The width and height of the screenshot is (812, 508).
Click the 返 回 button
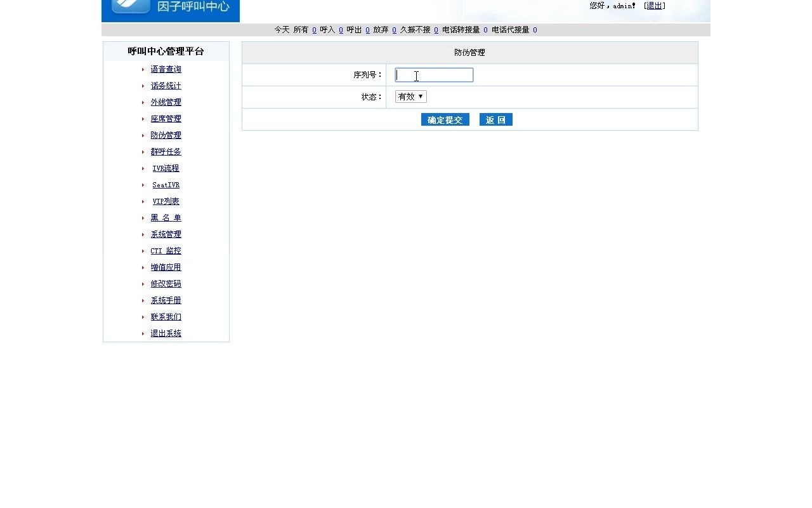click(x=495, y=119)
